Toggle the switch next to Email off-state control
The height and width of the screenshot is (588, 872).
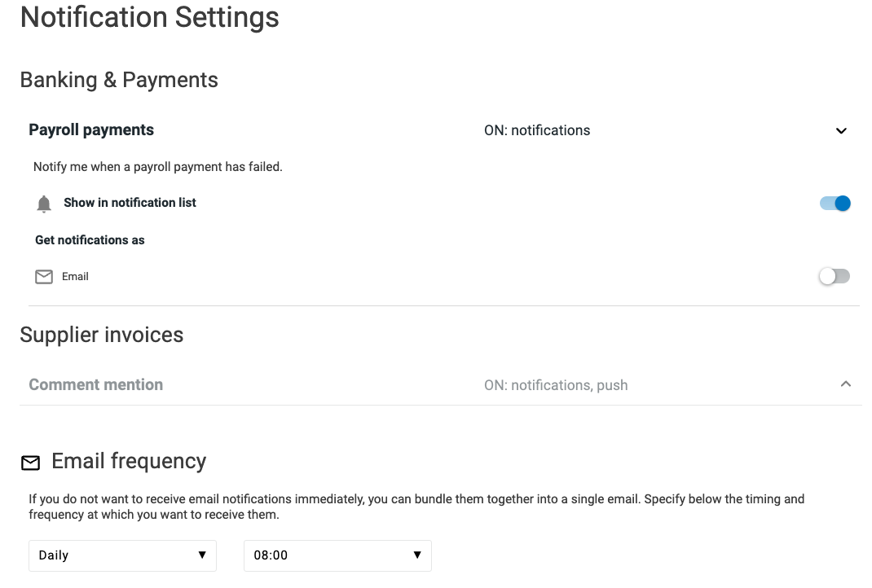[x=834, y=275]
